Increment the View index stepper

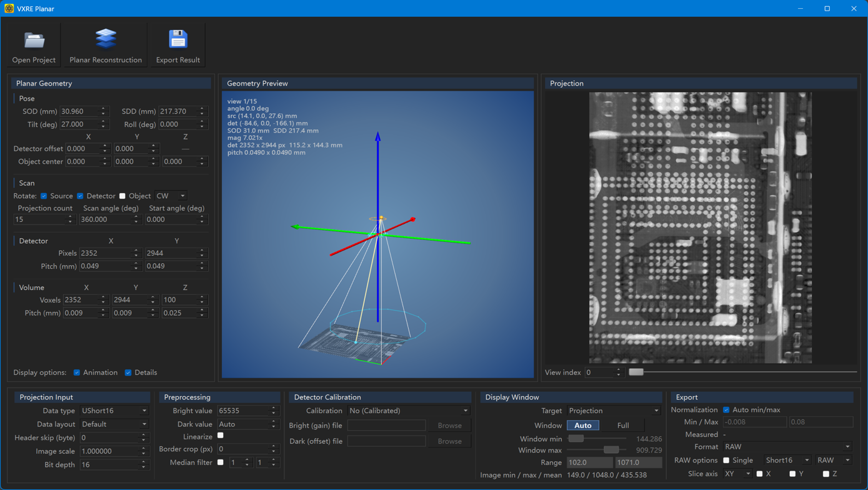(x=619, y=370)
